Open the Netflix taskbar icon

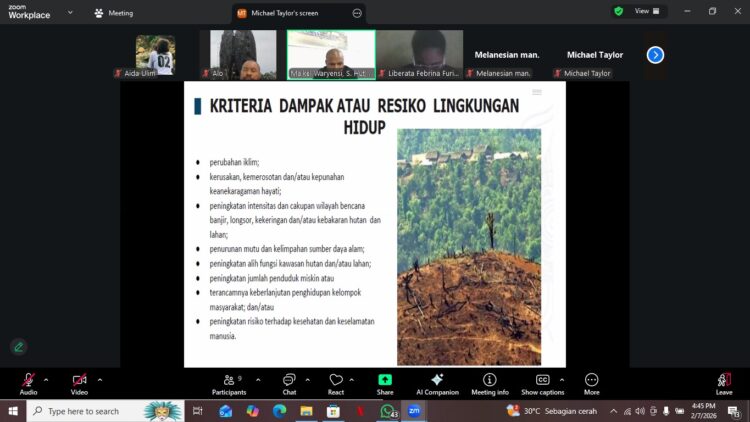coord(360,411)
